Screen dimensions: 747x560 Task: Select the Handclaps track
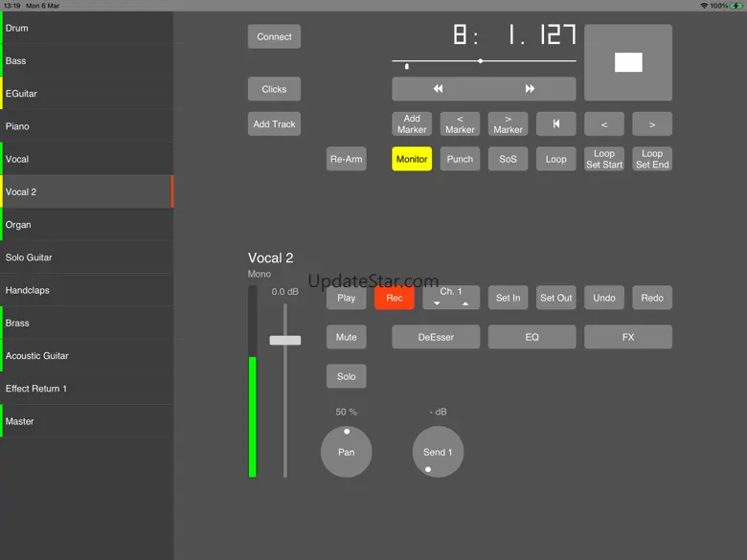pos(87,290)
